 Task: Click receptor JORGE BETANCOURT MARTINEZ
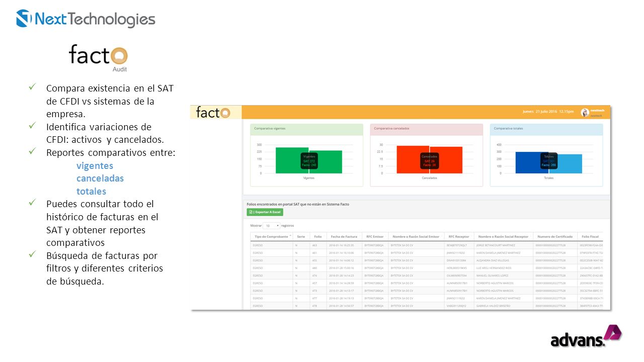coord(495,245)
